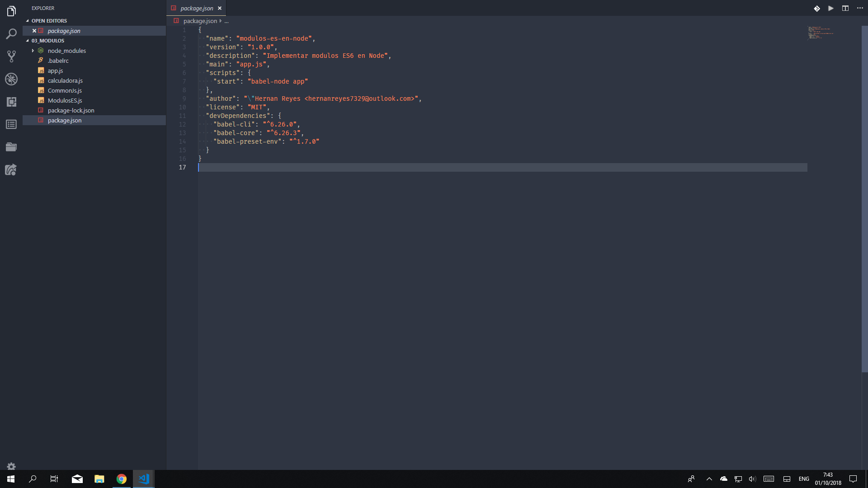Click the minimap code preview

[x=821, y=33]
